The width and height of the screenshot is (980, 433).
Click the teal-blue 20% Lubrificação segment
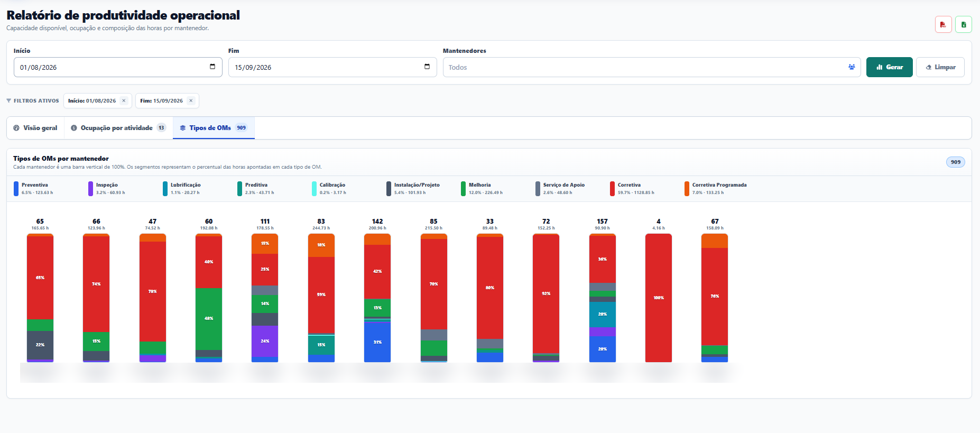click(603, 315)
